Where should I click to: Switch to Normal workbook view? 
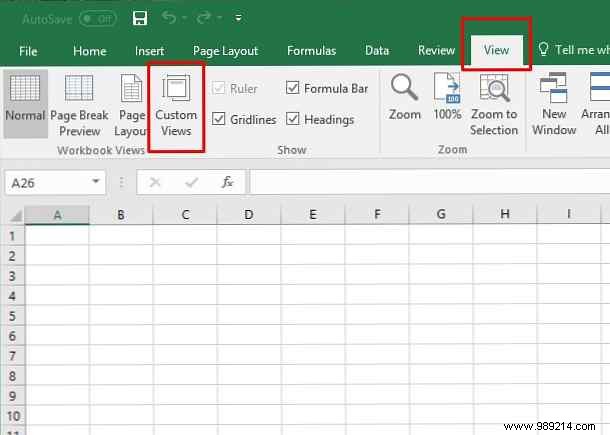(x=25, y=103)
